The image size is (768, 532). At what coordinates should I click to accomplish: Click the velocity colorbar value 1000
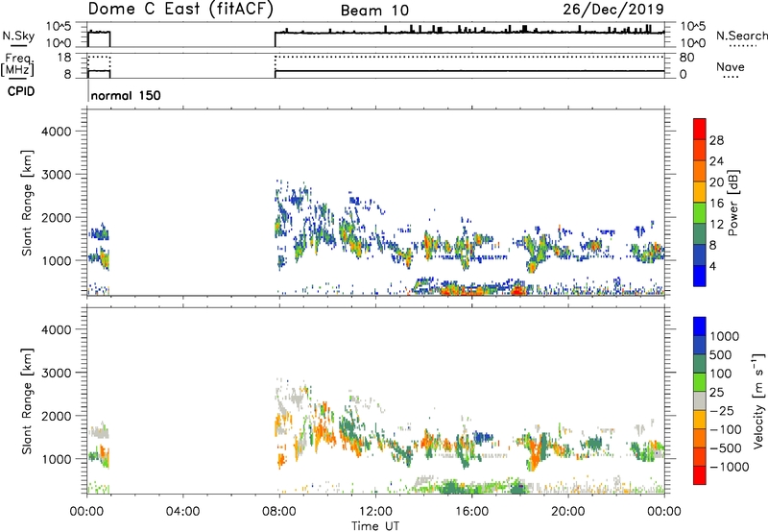[x=725, y=336]
